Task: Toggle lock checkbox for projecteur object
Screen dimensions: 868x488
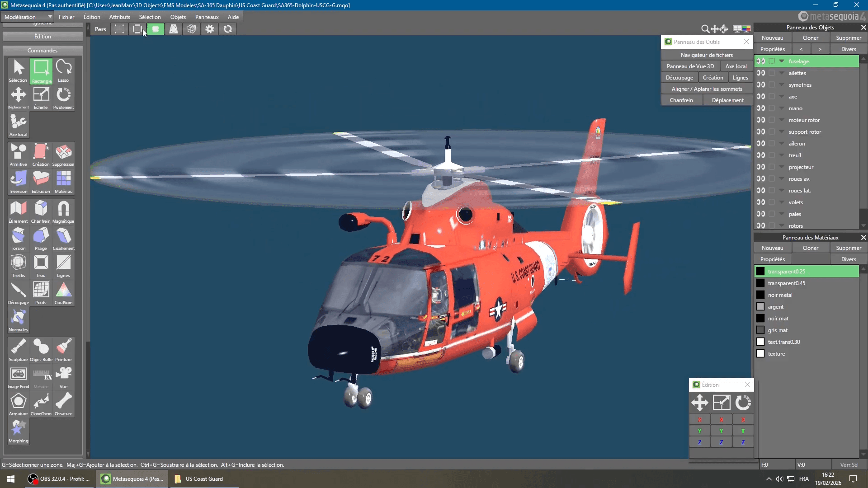Action: pos(772,167)
